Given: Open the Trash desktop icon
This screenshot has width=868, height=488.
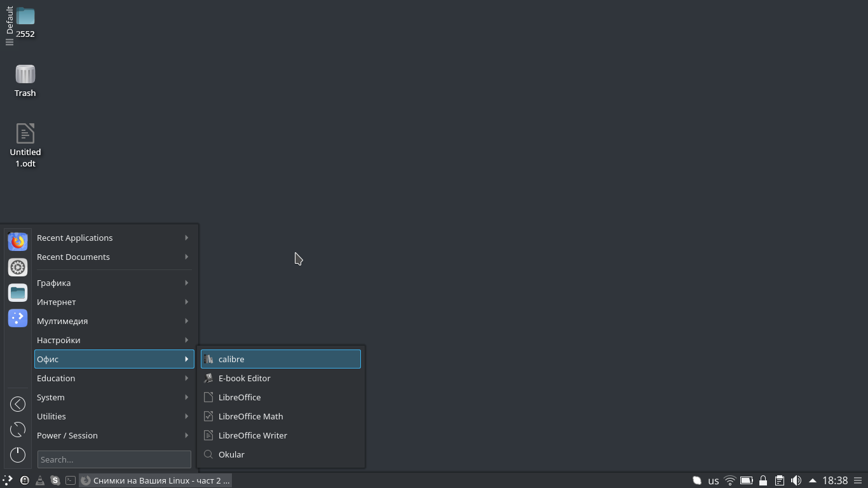Looking at the screenshot, I should click(x=25, y=81).
